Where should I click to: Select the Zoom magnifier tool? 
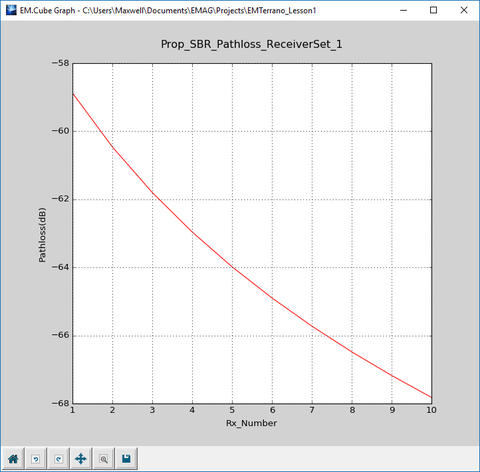[104, 459]
